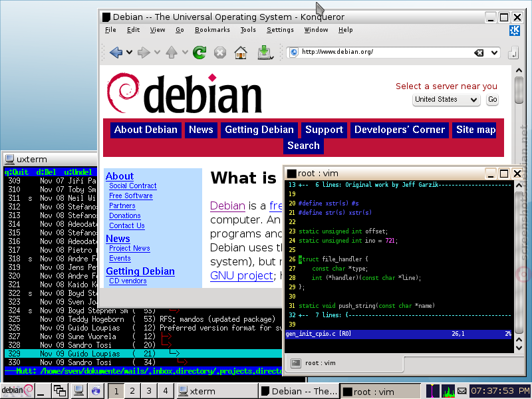Click the network monitor graph in tray
The width and height of the screenshot is (532, 399).
[433, 391]
